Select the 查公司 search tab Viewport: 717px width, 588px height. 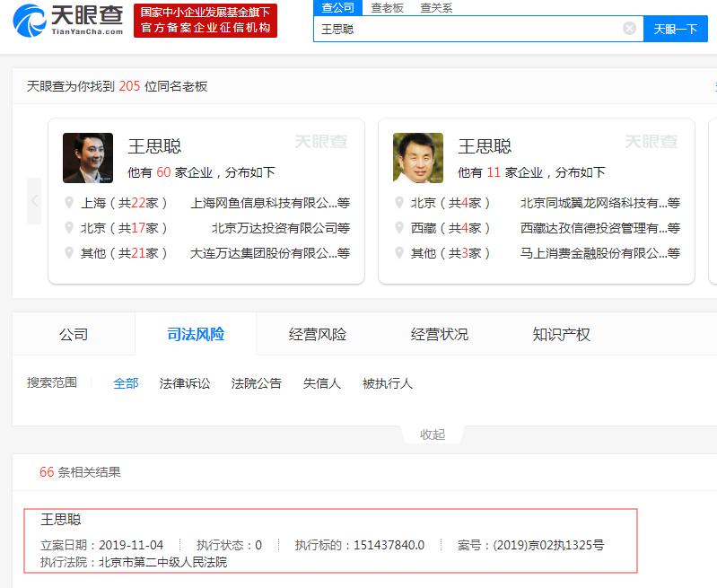click(x=337, y=8)
